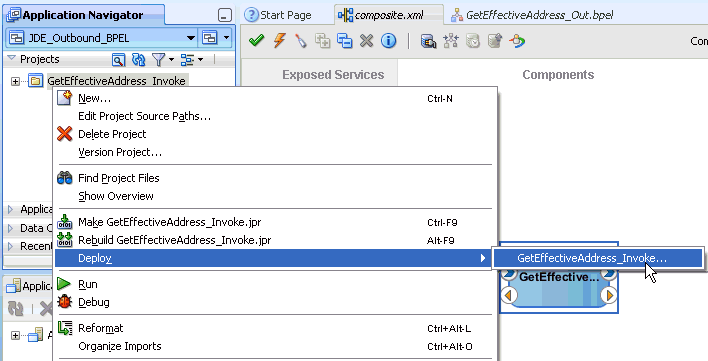Expand the Application Resources section triangle
This screenshot has width=708, height=361.
(x=11, y=209)
